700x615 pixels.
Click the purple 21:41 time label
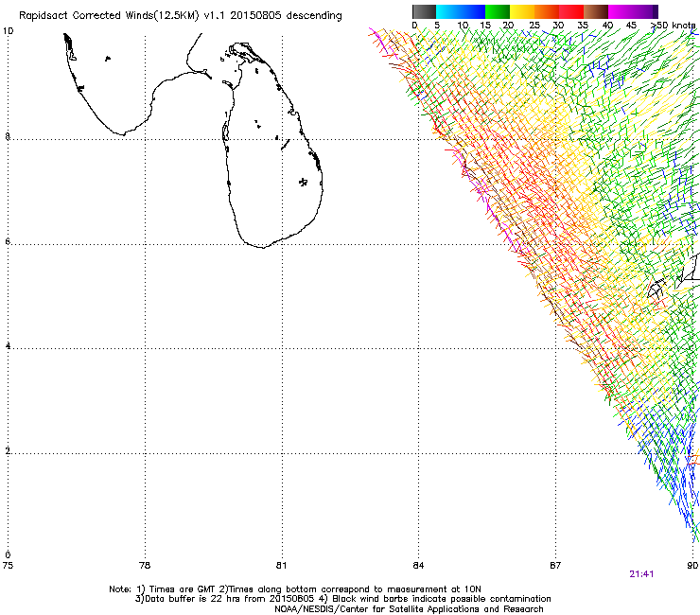pyautogui.click(x=641, y=574)
